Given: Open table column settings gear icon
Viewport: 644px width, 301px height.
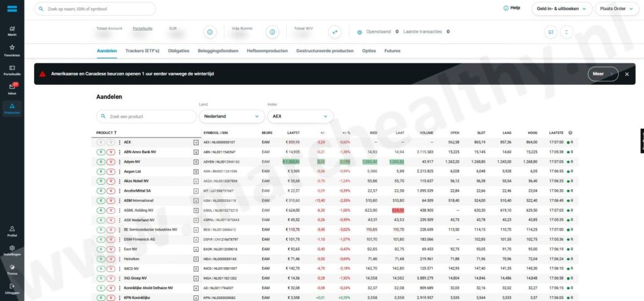Looking at the screenshot, I should (x=570, y=133).
